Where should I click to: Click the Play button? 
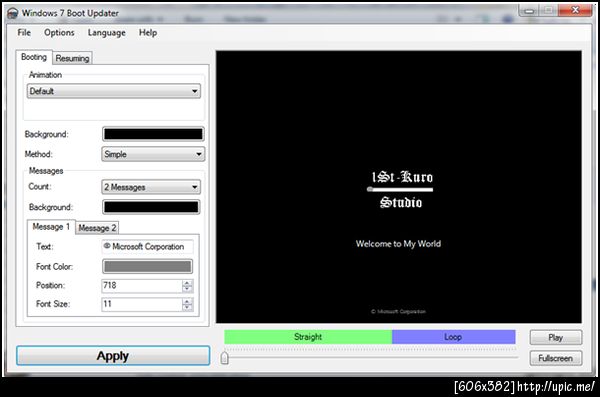tap(556, 337)
